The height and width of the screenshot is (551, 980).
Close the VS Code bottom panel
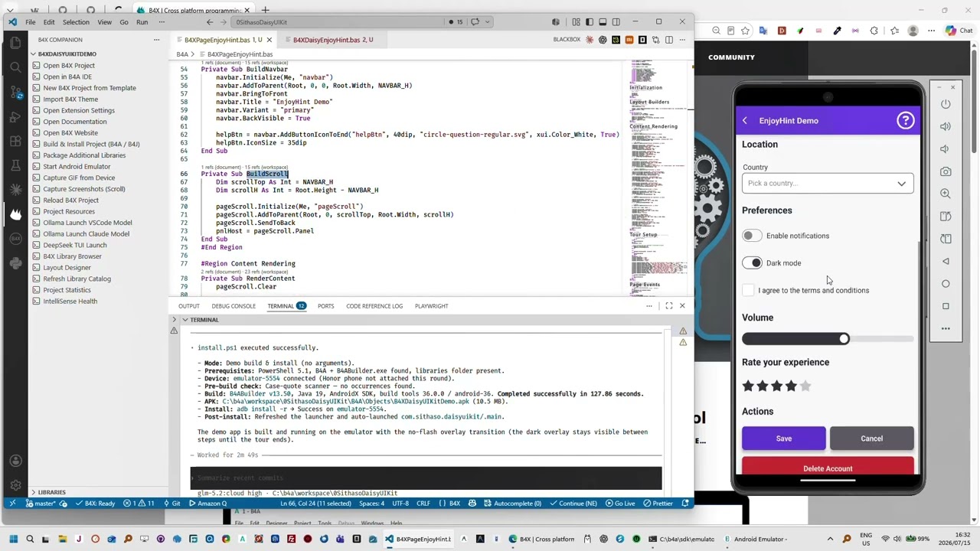point(682,306)
